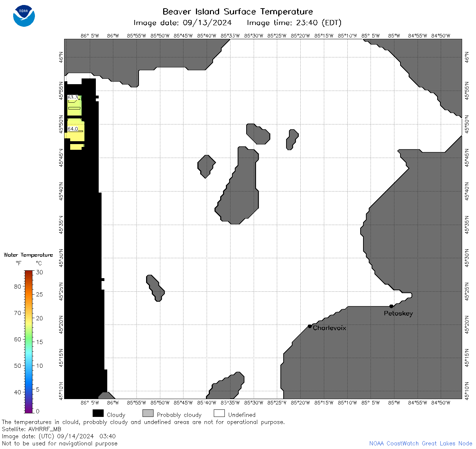Click the 64.0 temperature label
Viewport: 476px width, 449px height.
[x=73, y=129]
